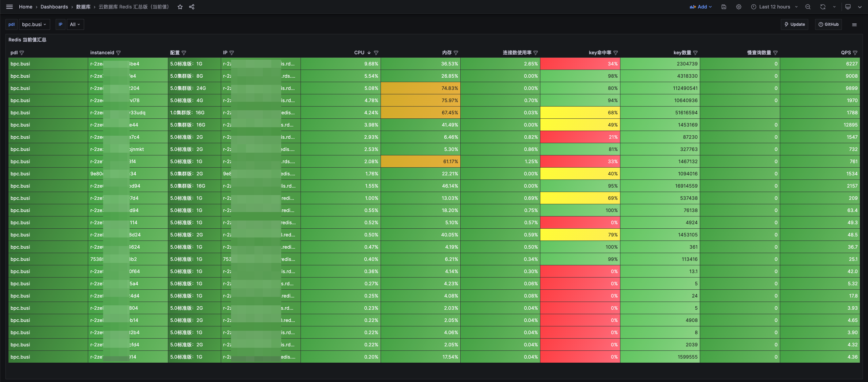The image size is (868, 382).
Task: Toggle the dashboard links menu icon
Action: (x=854, y=24)
